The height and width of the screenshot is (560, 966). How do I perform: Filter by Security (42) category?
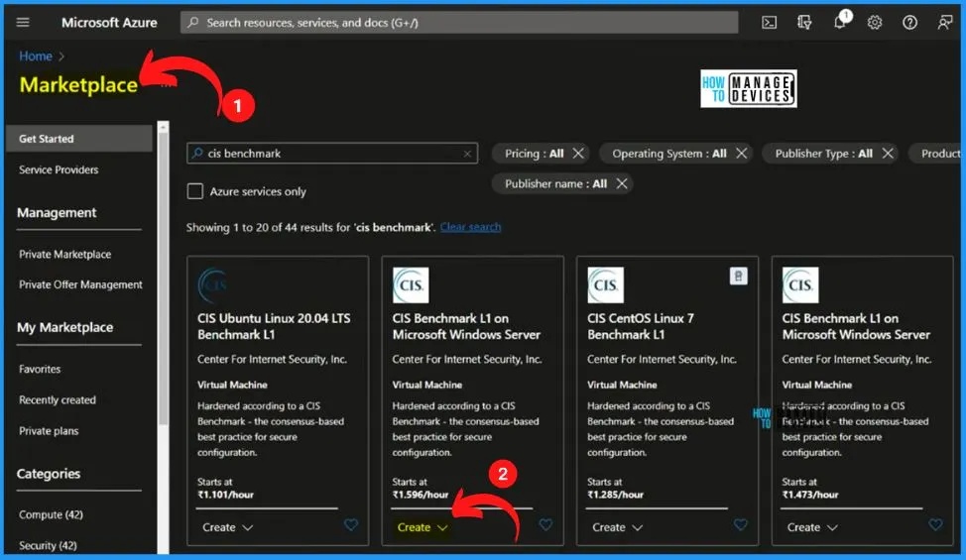point(48,545)
